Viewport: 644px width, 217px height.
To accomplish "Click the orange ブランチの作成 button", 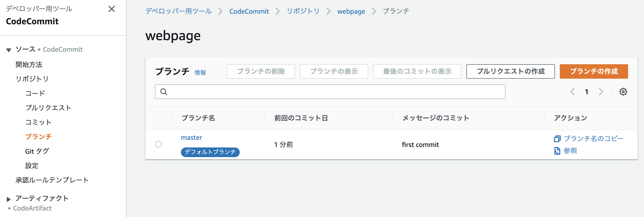I will pyautogui.click(x=593, y=71).
